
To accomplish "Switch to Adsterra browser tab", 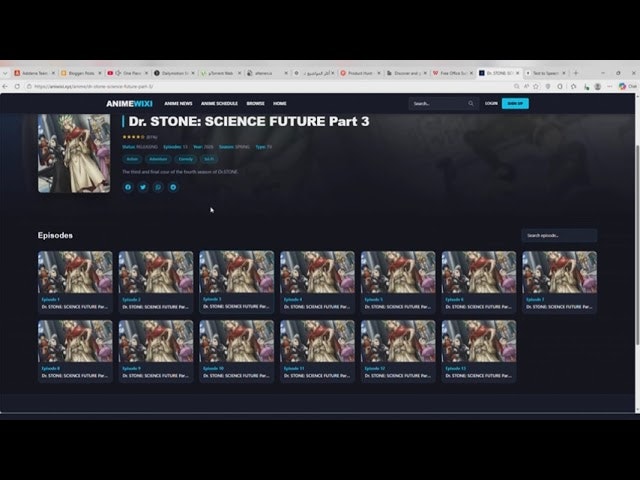I will coord(34,73).
